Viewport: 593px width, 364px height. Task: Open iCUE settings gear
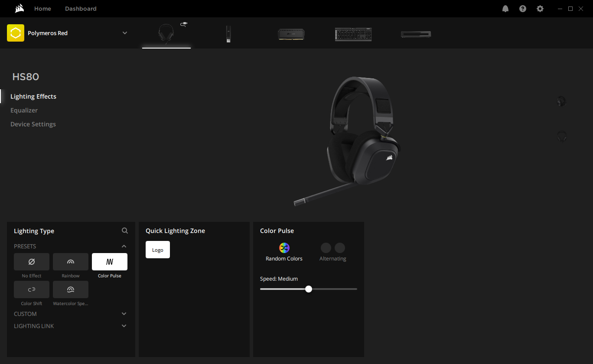[x=540, y=9]
